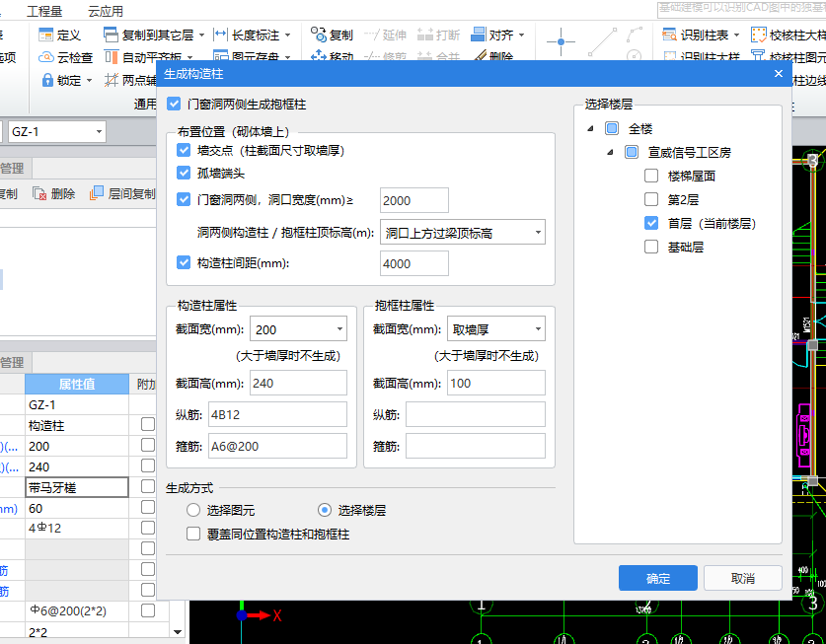
Task: Click the 自动平齐板 icon
Action: (x=112, y=57)
